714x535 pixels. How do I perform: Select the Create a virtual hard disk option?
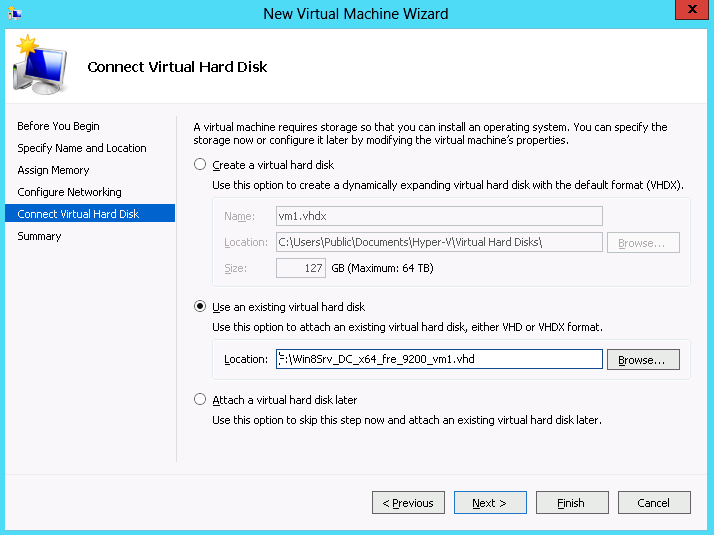point(200,165)
